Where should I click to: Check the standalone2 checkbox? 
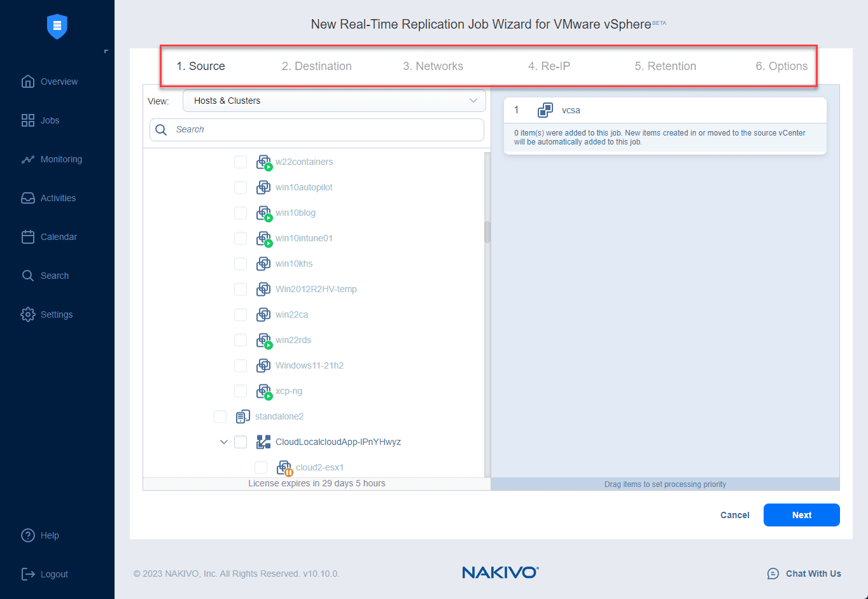tap(220, 416)
